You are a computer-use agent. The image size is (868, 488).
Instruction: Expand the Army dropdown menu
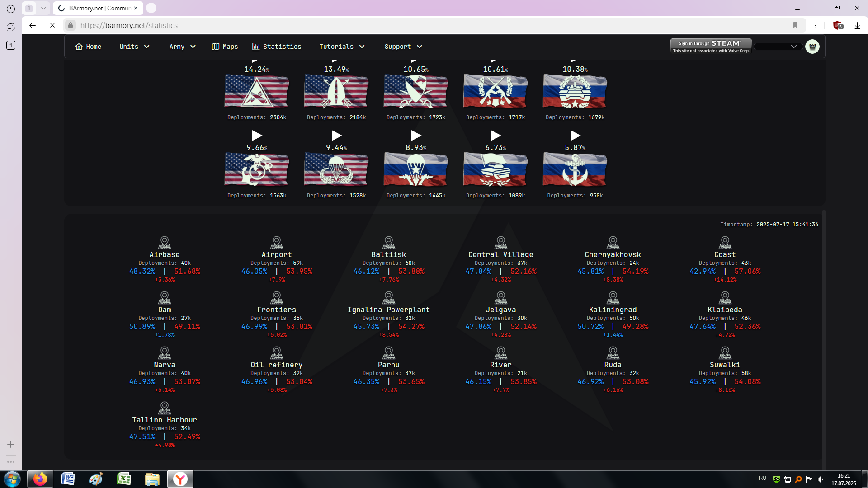tap(182, 47)
